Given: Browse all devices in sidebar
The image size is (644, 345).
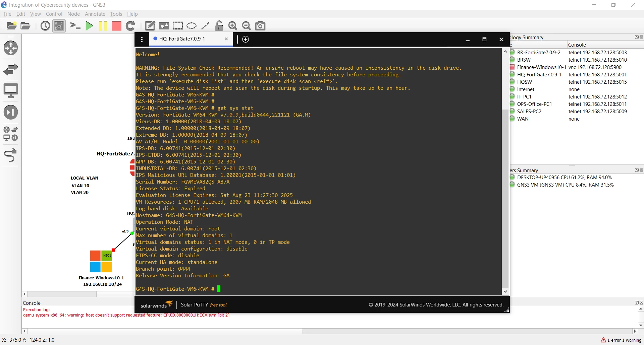Looking at the screenshot, I should (x=11, y=134).
